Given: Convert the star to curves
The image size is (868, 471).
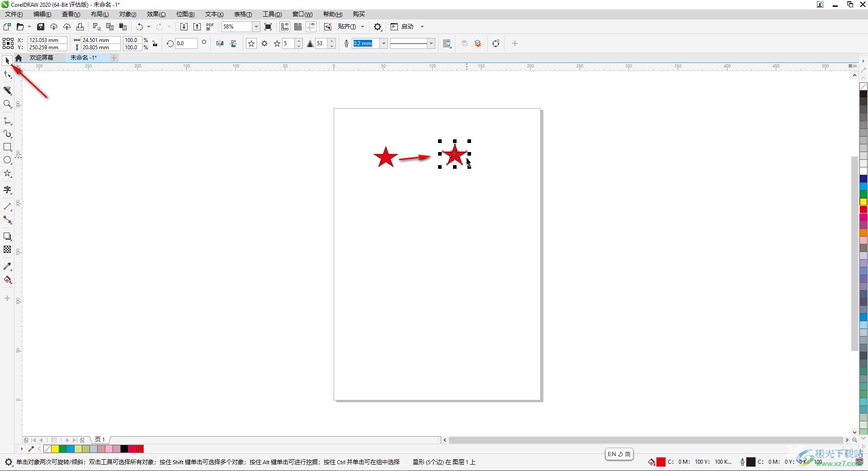Looking at the screenshot, I should pos(496,43).
